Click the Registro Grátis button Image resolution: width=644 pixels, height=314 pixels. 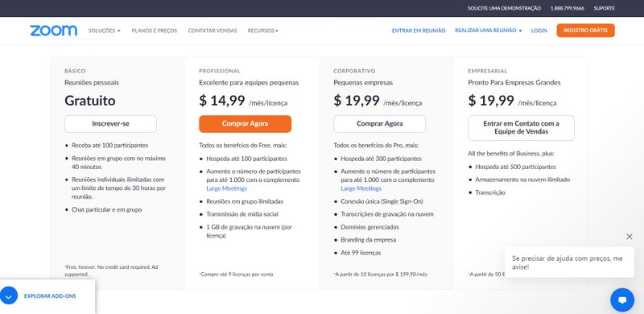tap(585, 31)
